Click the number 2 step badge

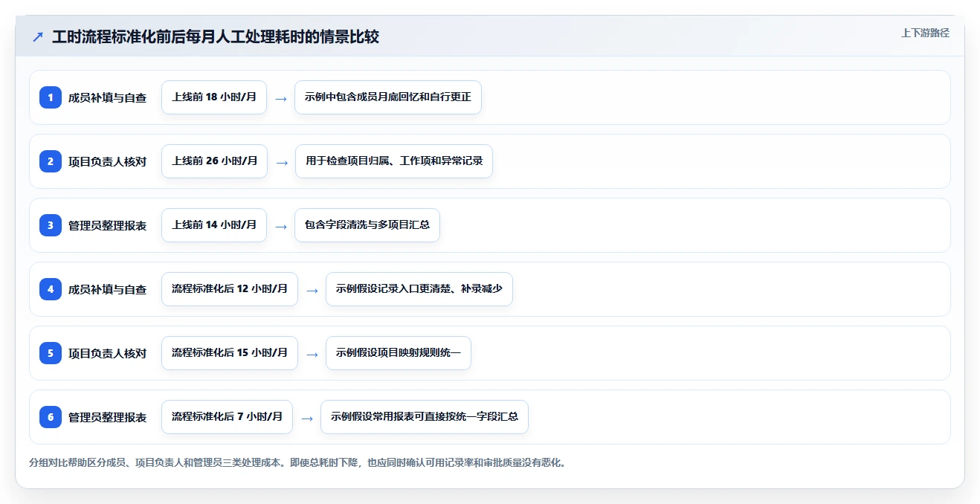tap(51, 161)
